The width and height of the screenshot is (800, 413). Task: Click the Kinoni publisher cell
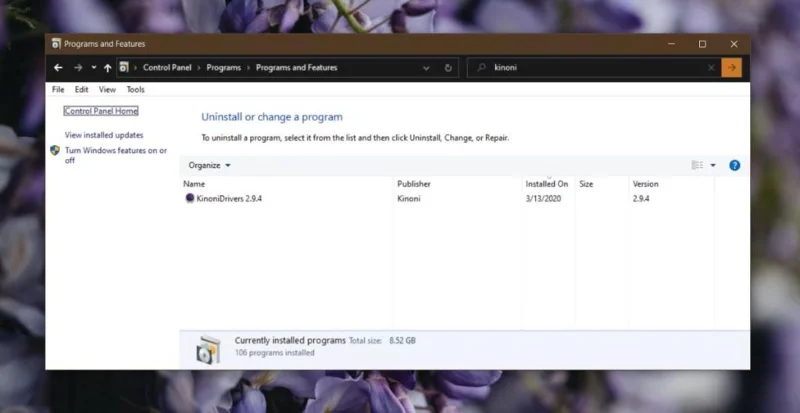[x=409, y=199]
